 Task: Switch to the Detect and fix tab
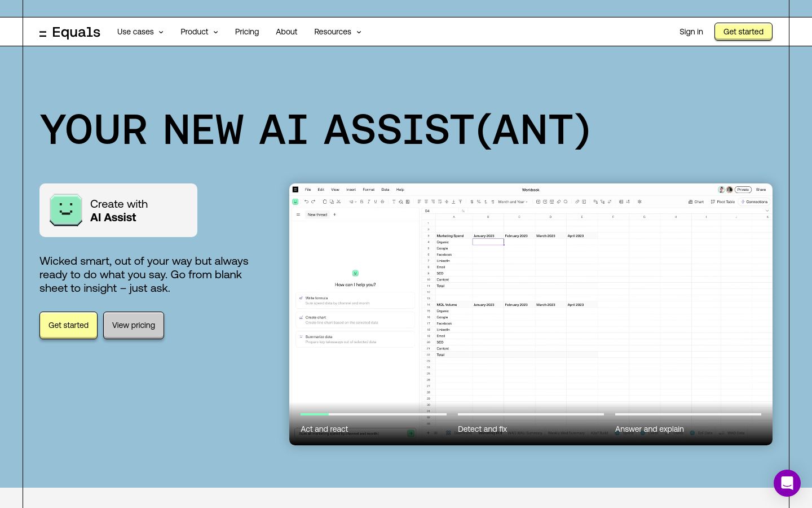[482, 429]
